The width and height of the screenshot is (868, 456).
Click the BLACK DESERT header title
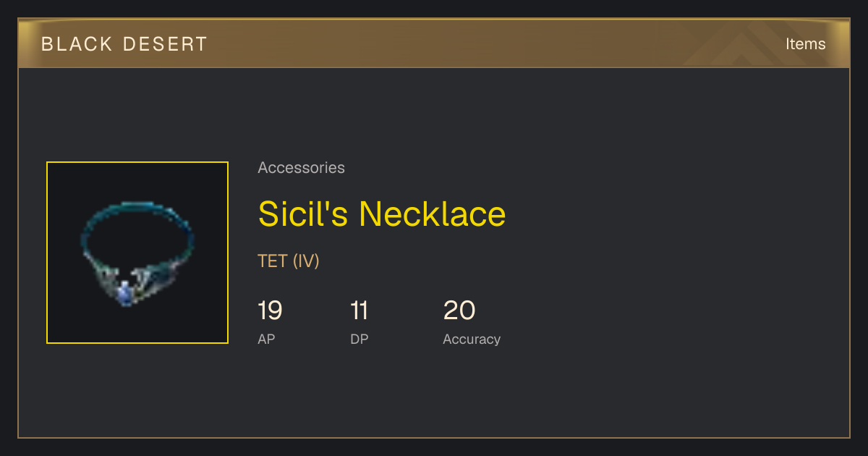click(124, 44)
